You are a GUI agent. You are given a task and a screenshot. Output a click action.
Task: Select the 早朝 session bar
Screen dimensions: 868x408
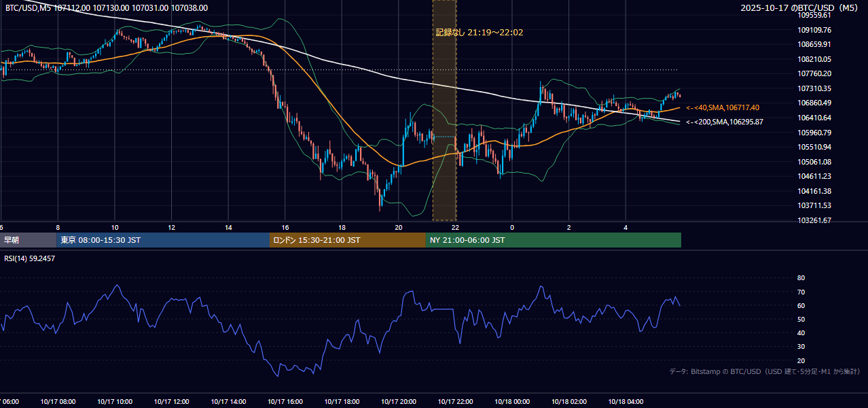pyautogui.click(x=28, y=240)
